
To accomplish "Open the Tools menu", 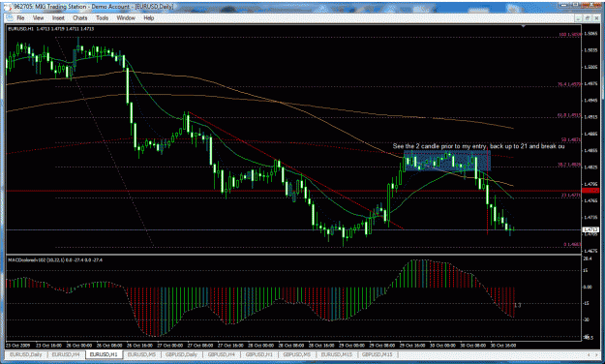I will tap(102, 18).
